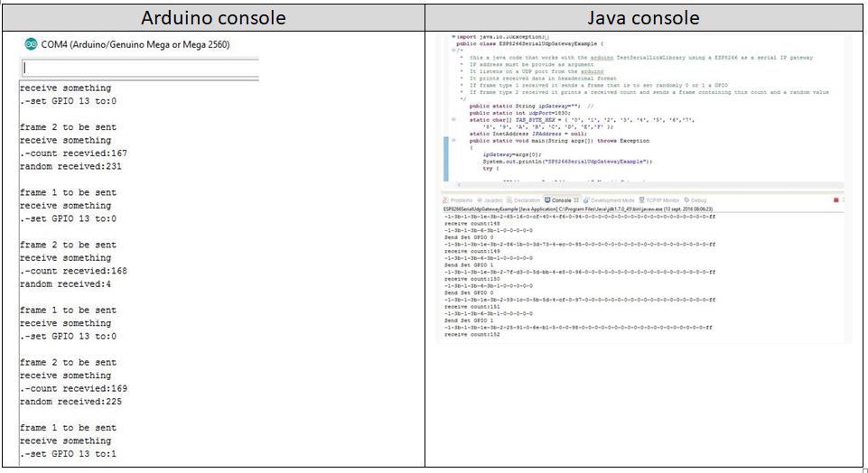This screenshot has height=473, width=868.
Task: Open the Development Mode tab
Action: click(x=609, y=200)
